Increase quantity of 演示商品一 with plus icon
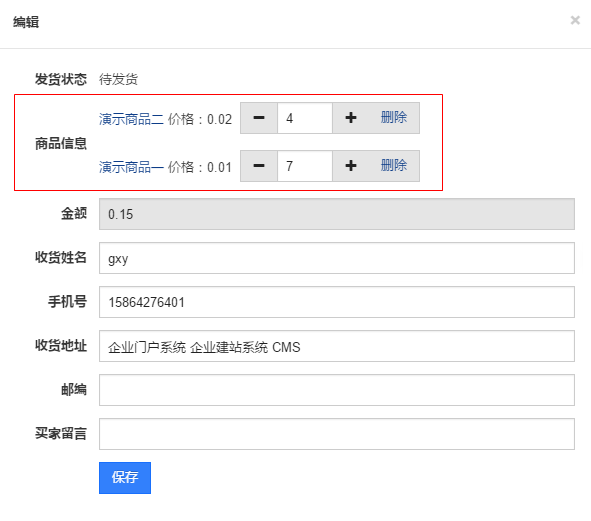The width and height of the screenshot is (591, 521). 351,166
